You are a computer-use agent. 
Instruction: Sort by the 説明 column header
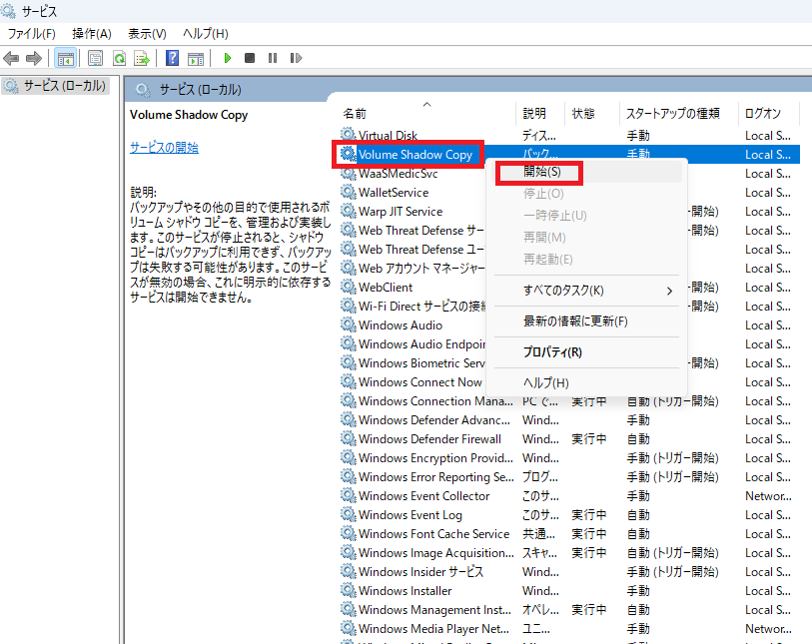[x=534, y=114]
